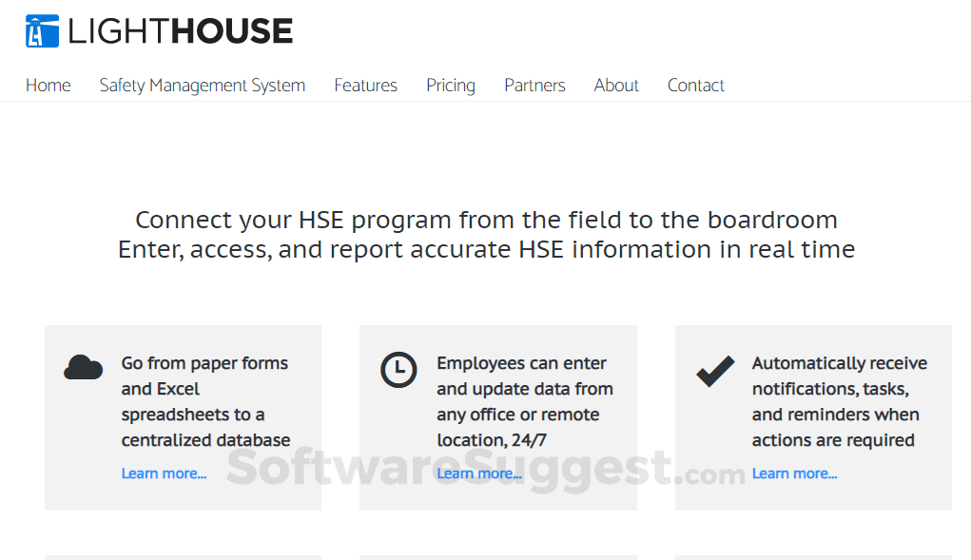This screenshot has width=971, height=560.
Task: Click Learn more under notifications card
Action: [794, 473]
